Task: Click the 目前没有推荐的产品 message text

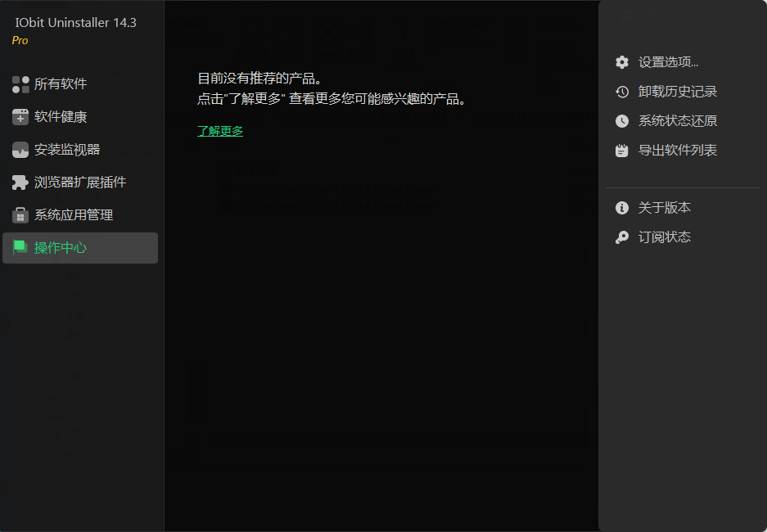Action: tap(259, 79)
